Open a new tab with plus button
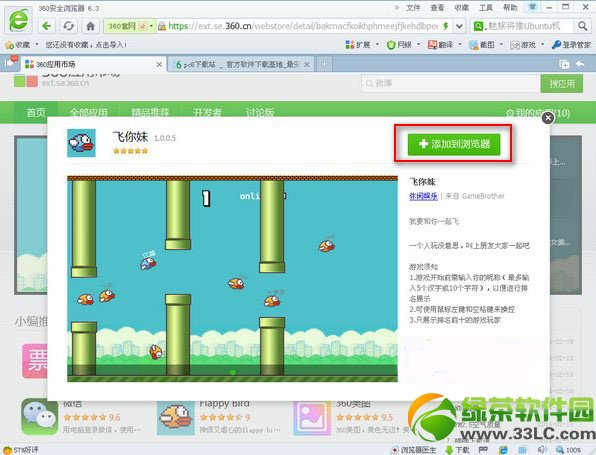596x455 pixels. (x=324, y=64)
